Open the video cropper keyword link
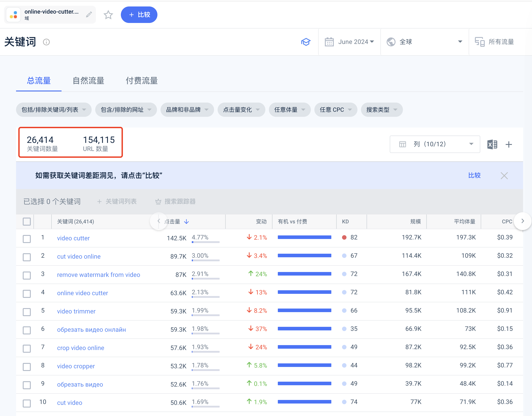532x416 pixels. coord(76,366)
